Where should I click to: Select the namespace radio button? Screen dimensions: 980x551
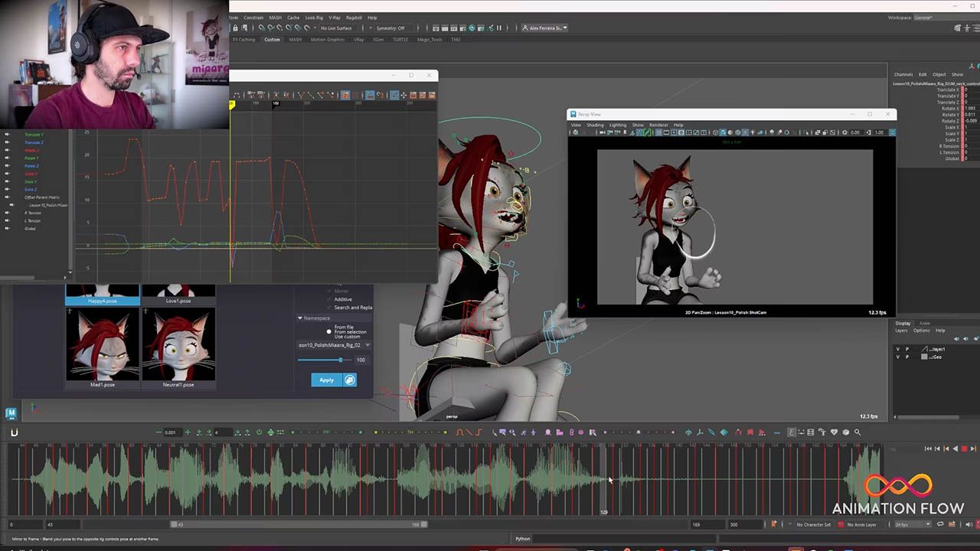click(x=329, y=332)
